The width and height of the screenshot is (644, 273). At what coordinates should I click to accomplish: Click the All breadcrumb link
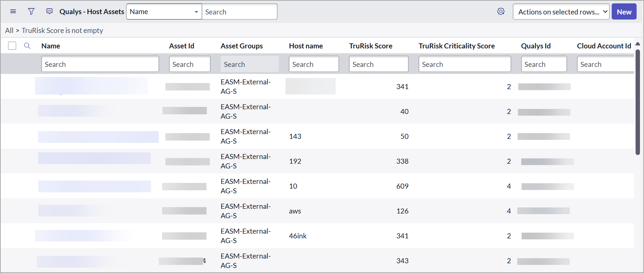(x=9, y=31)
